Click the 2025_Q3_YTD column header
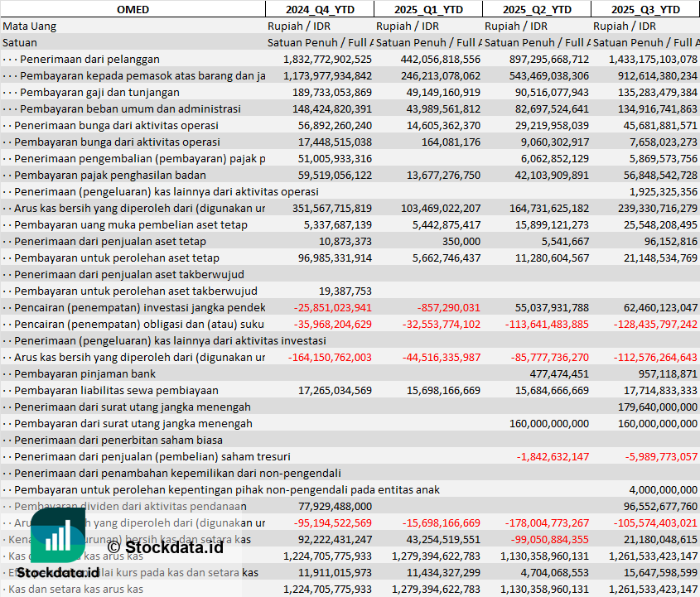The image size is (700, 597). (645, 9)
